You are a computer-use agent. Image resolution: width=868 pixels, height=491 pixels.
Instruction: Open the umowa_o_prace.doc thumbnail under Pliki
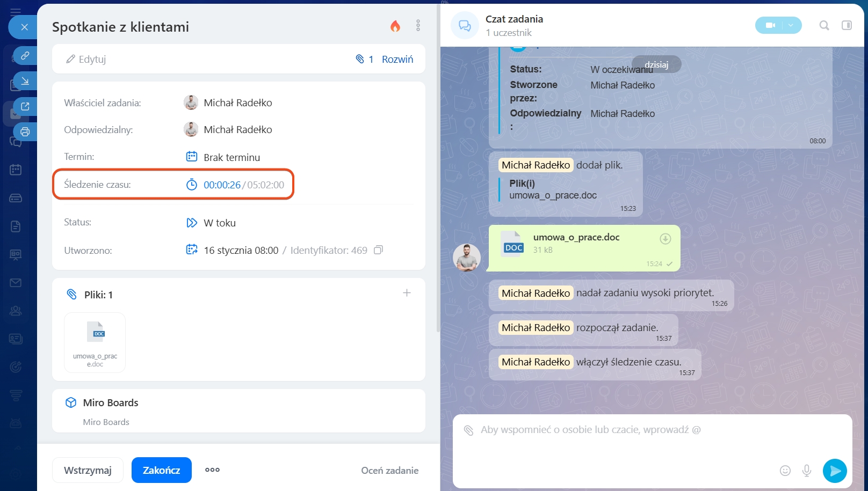click(95, 342)
